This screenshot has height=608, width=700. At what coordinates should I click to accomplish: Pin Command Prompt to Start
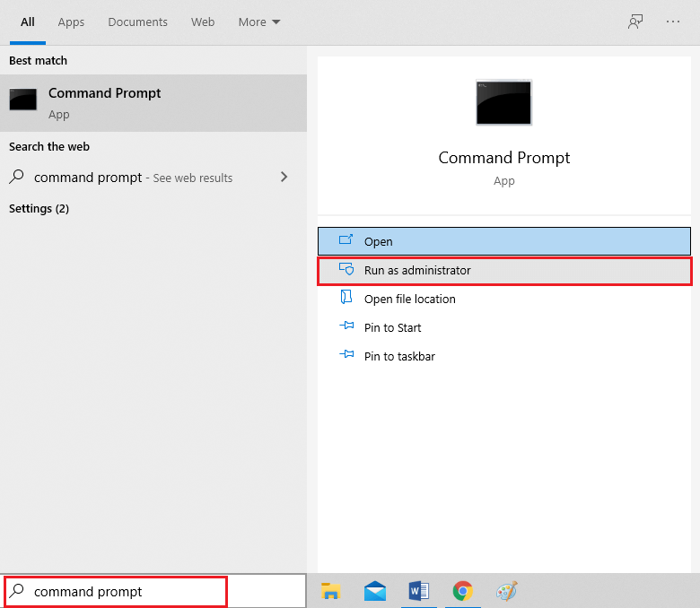tap(392, 327)
